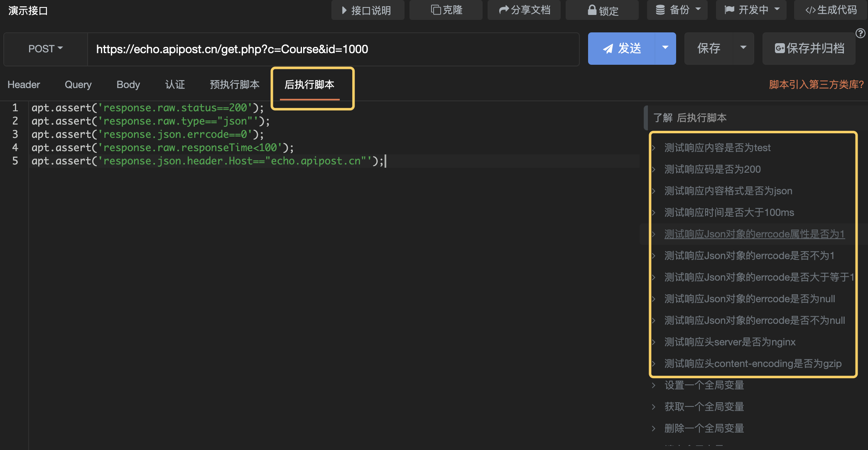Click the chevron beside 测试响应码是否为200

[654, 169]
